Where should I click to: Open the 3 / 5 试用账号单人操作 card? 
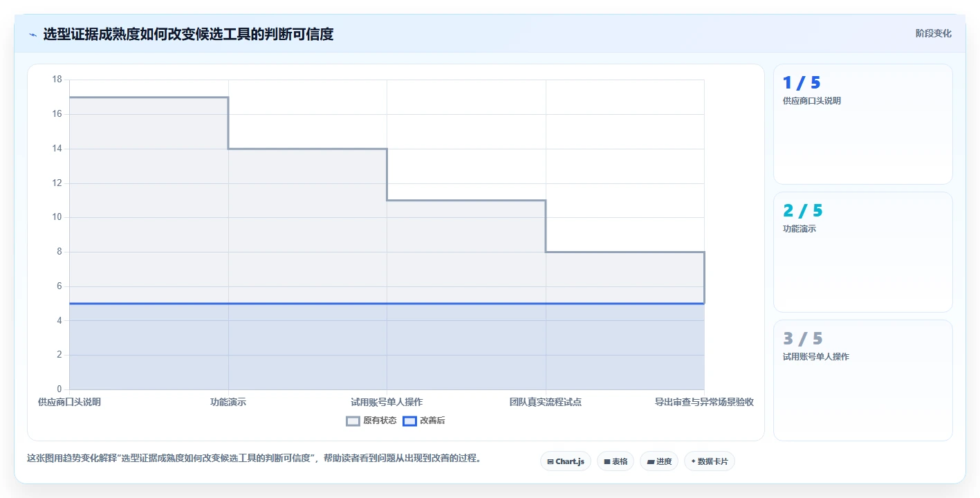pos(863,380)
